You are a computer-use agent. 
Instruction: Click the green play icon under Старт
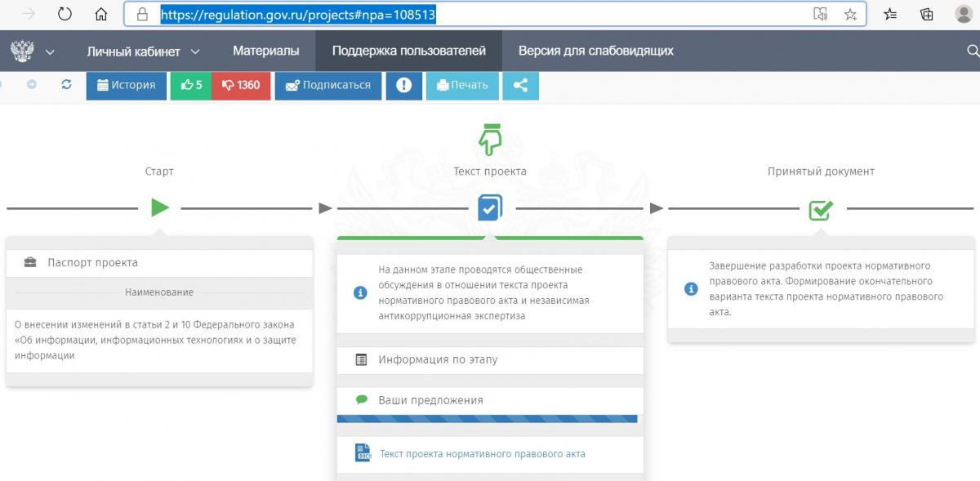(160, 207)
